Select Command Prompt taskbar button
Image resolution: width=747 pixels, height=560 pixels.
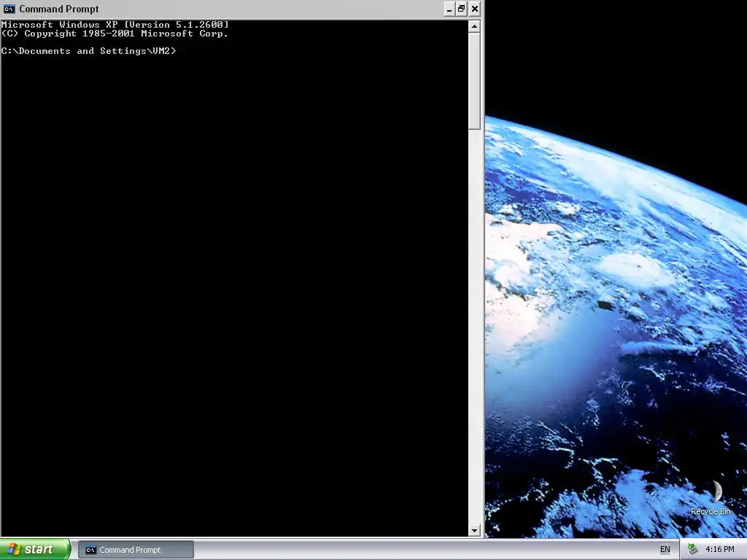coord(136,550)
